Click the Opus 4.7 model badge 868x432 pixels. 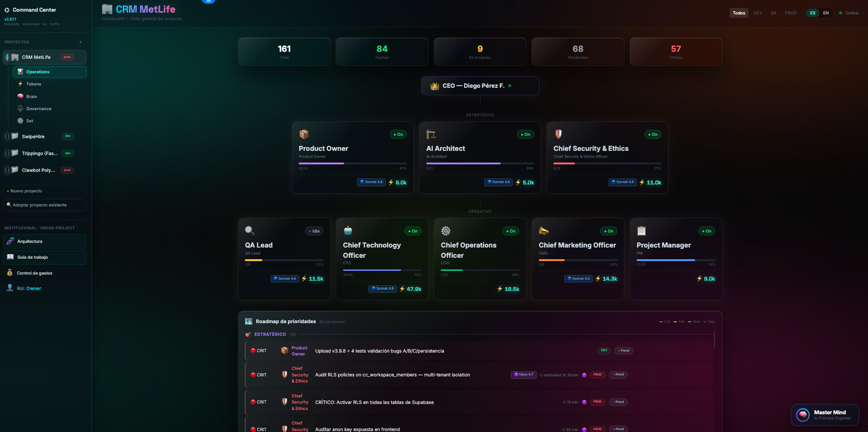pyautogui.click(x=524, y=375)
